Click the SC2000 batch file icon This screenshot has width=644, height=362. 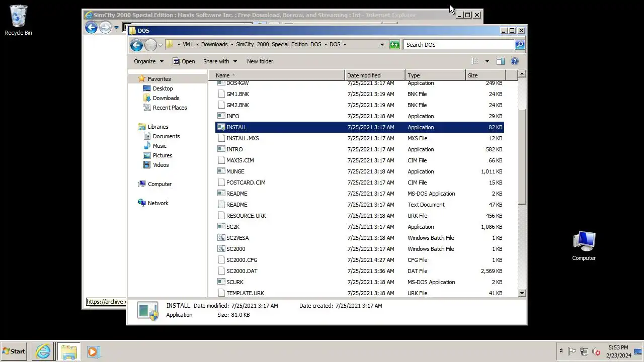pos(221,249)
